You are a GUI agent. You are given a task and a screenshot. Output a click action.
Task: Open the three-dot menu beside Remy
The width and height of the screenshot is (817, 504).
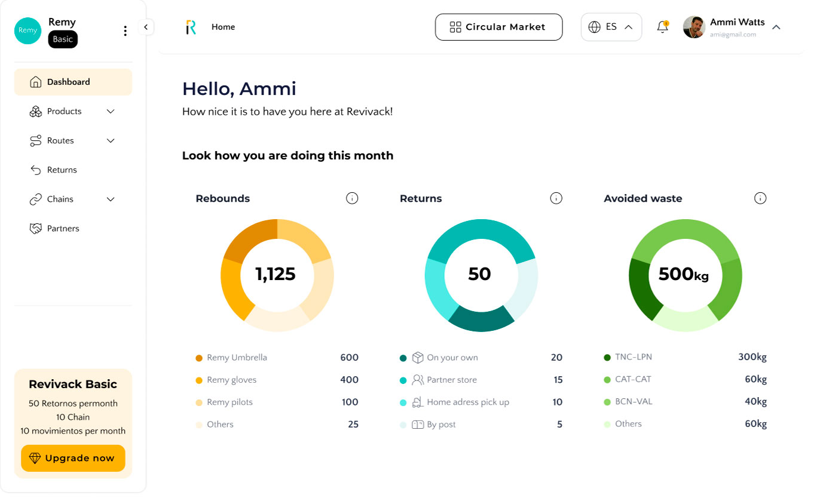pos(125,31)
